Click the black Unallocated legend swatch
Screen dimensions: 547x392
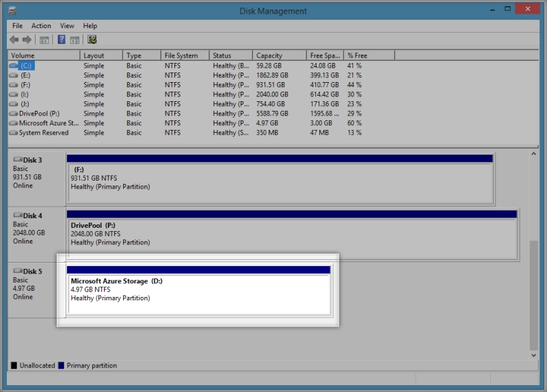point(14,365)
